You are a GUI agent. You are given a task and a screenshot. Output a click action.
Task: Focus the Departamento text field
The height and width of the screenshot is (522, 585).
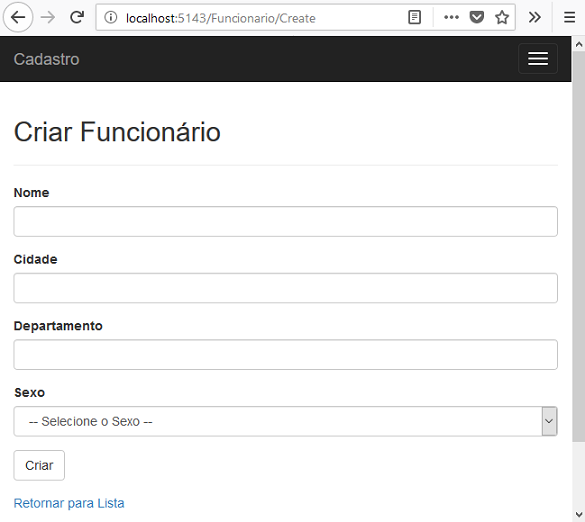point(285,354)
